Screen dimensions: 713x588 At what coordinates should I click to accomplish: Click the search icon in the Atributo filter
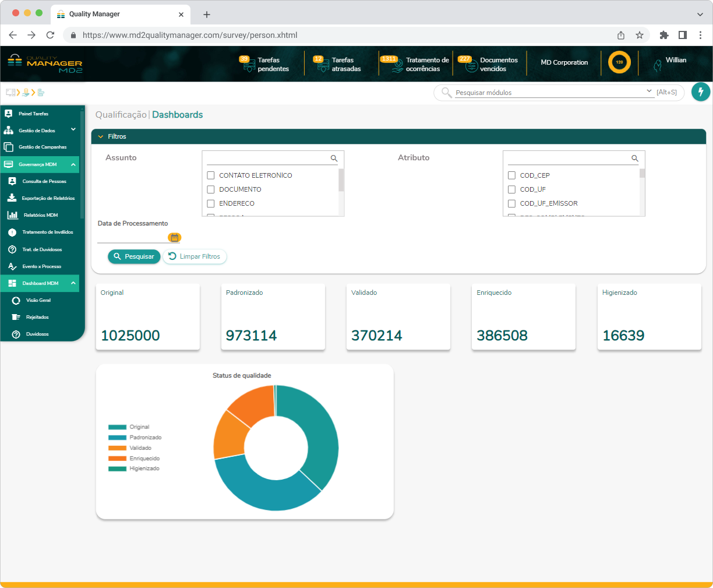click(635, 159)
